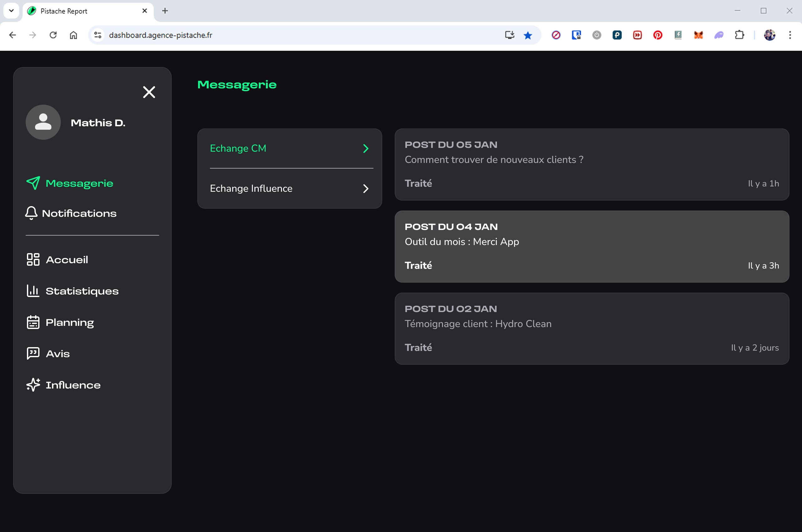Open the browser Extensions puzzle icon

pyautogui.click(x=739, y=35)
